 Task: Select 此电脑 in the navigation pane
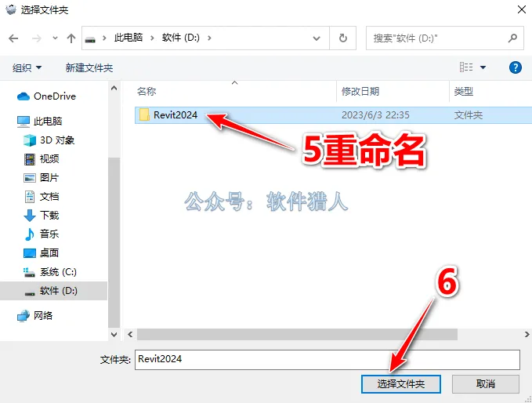point(39,122)
